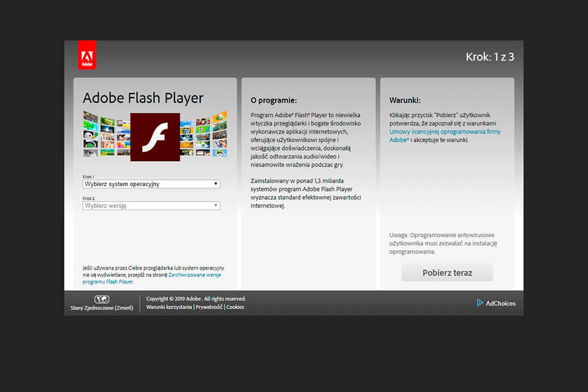Click the "Pobierz teraz" button

click(447, 272)
